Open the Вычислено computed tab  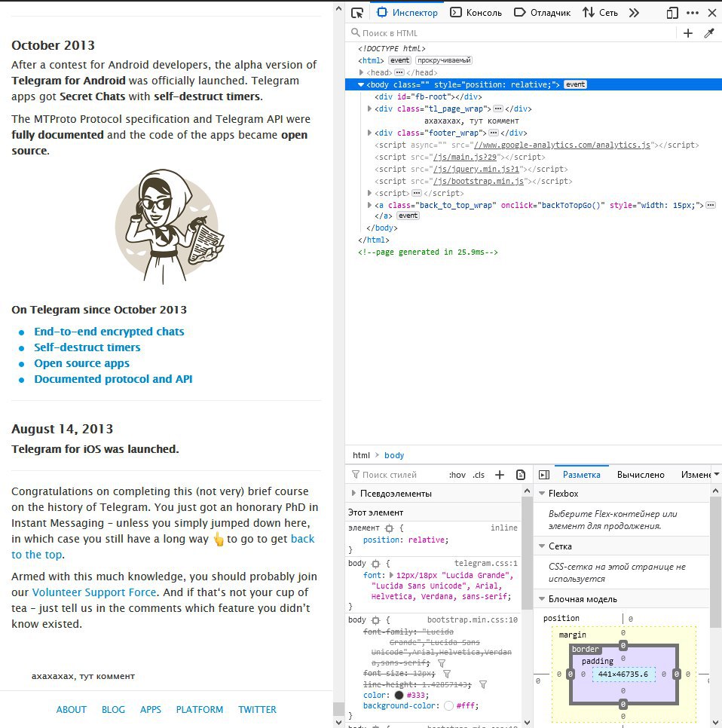coord(641,475)
